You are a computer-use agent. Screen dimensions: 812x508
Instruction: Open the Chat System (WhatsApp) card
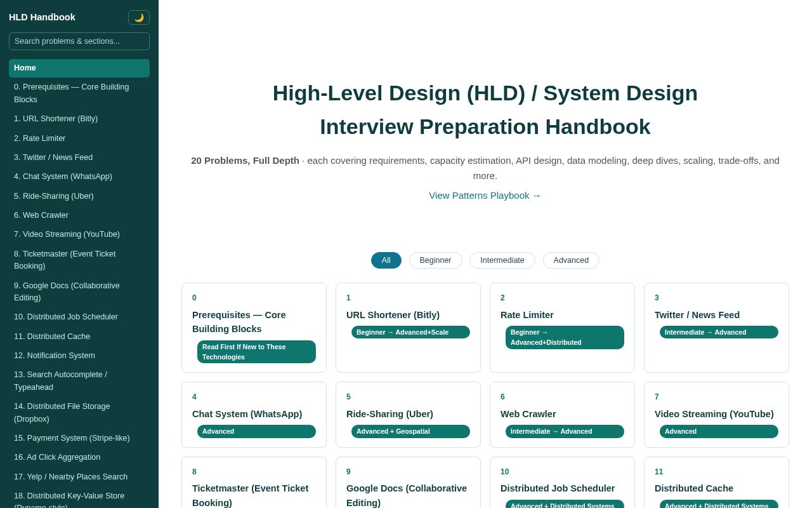tap(254, 415)
